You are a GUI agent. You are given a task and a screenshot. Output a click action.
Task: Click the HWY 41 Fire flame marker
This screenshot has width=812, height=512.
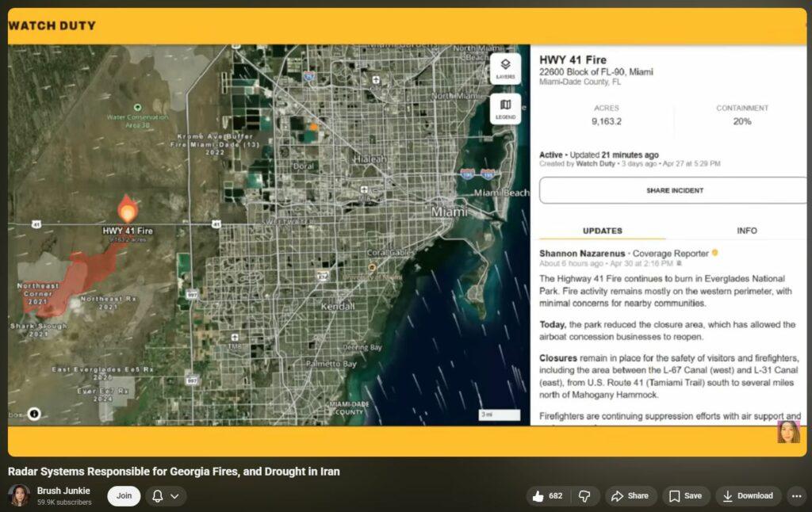point(128,208)
